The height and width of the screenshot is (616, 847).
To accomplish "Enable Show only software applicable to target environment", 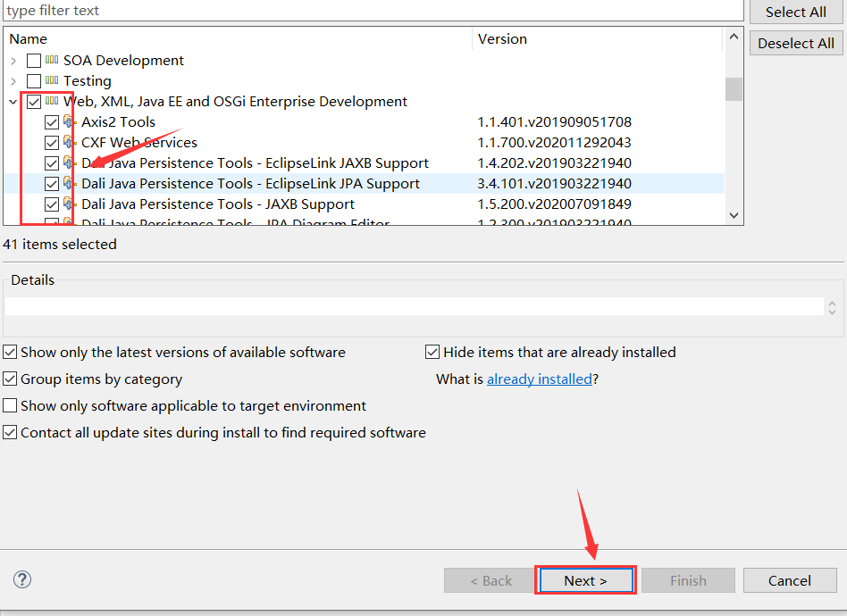I will 10,406.
